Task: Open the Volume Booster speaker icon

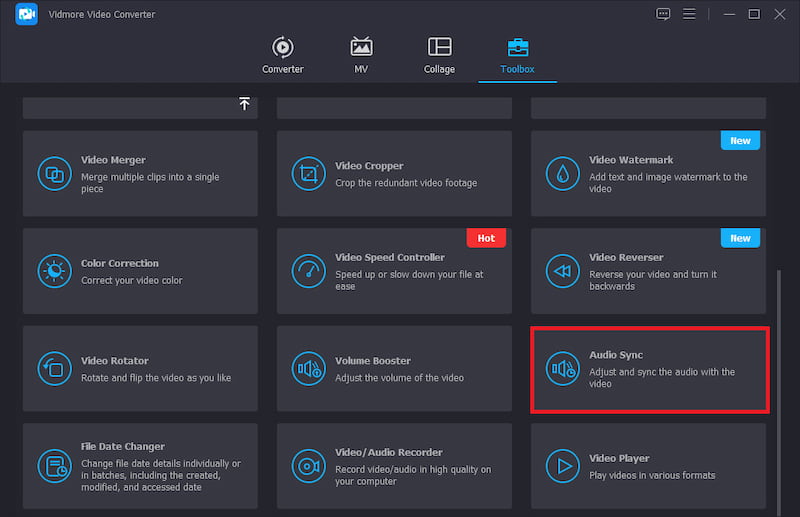Action: [309, 369]
